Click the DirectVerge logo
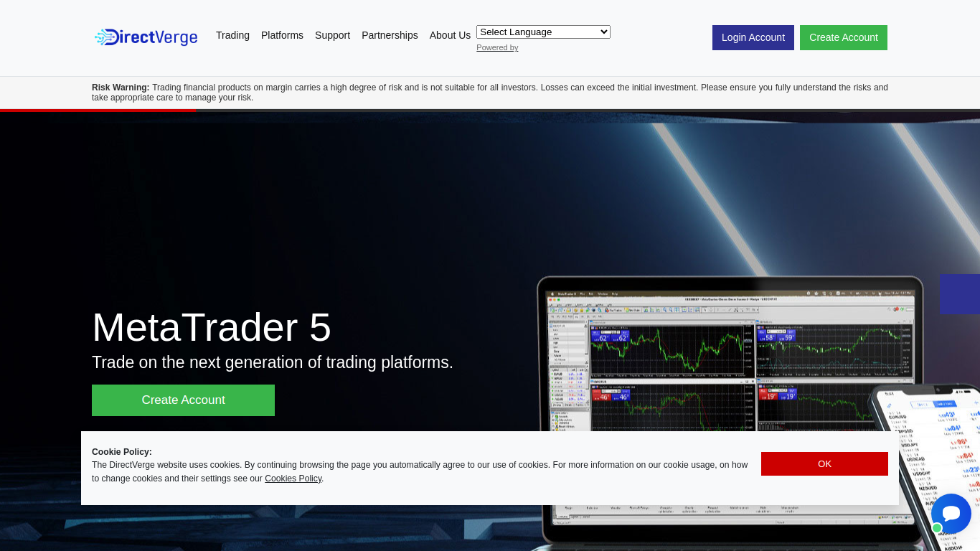The height and width of the screenshot is (551, 980). [146, 37]
